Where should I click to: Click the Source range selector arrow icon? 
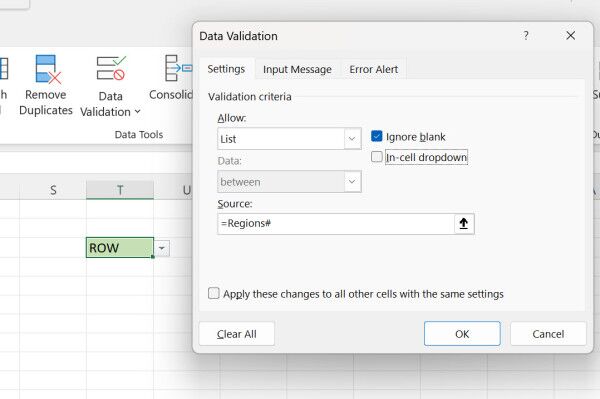click(464, 223)
